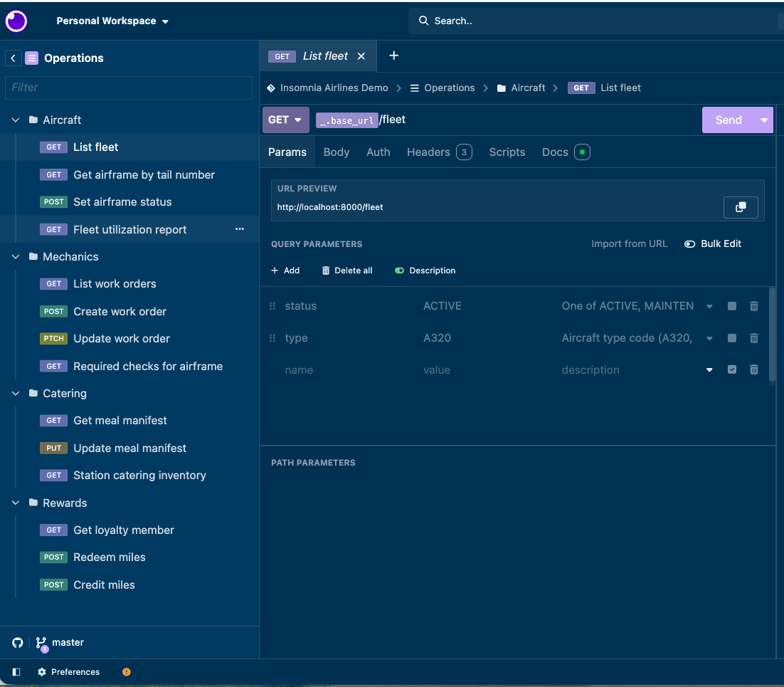Open the Set airframe status request

(x=122, y=201)
